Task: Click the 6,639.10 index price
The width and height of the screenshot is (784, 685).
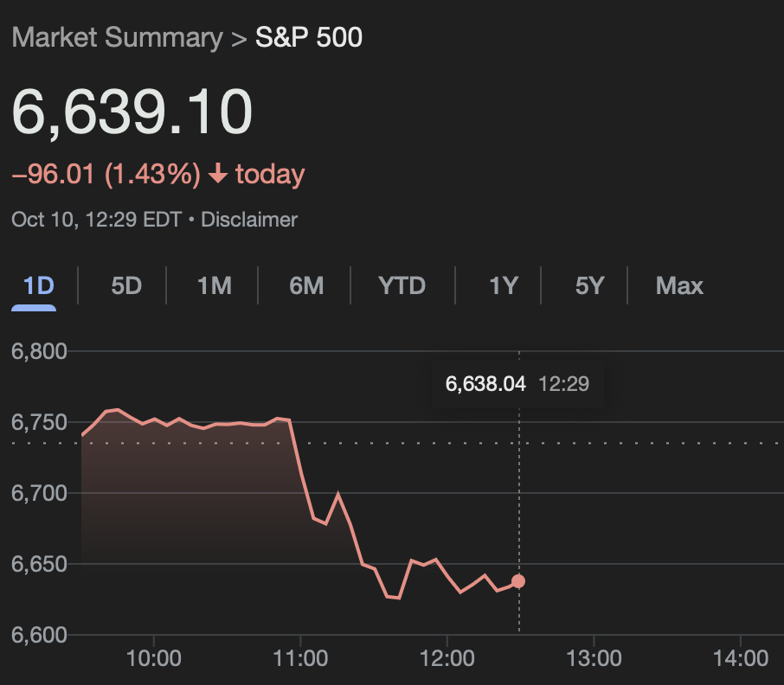Action: pos(132,112)
